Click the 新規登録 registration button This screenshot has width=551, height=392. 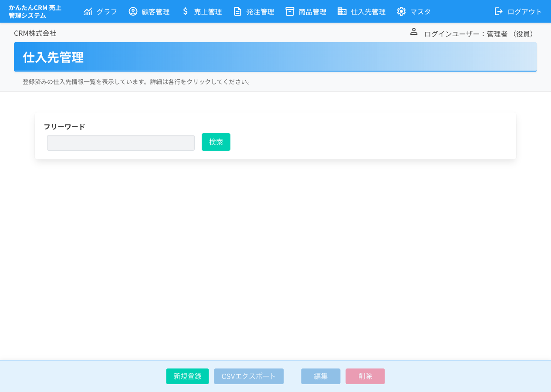pos(187,376)
